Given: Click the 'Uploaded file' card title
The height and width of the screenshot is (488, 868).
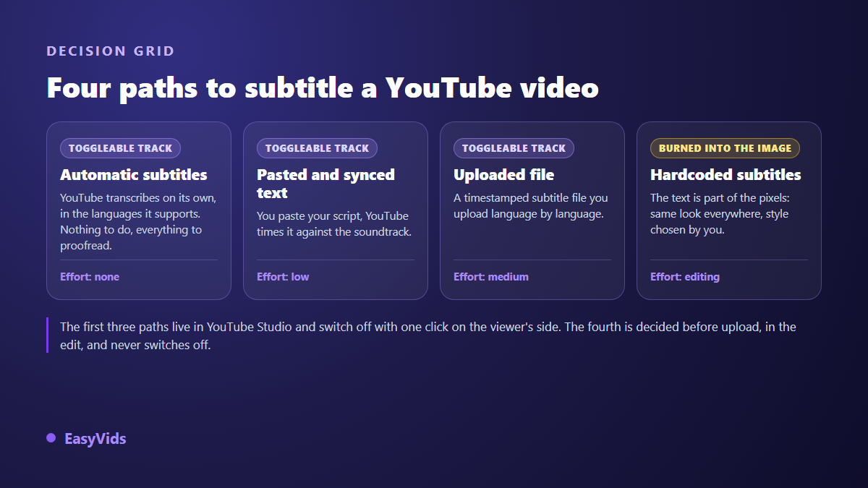Looking at the screenshot, I should pos(504,175).
